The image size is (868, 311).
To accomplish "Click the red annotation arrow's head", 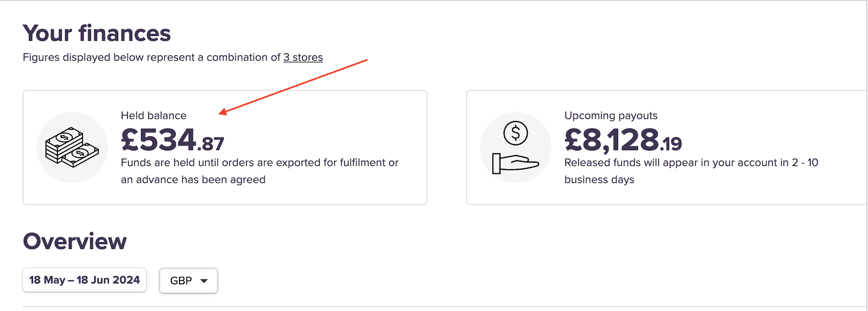I will coord(222,112).
